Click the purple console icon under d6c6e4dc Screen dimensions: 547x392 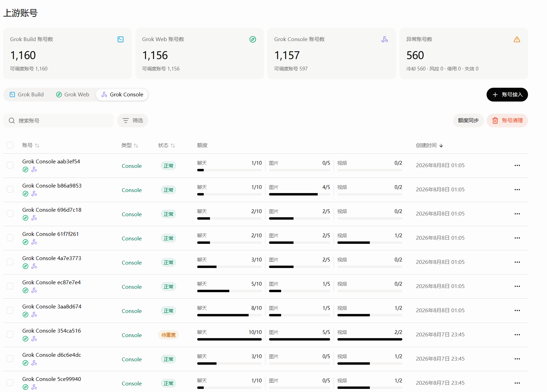[x=34, y=363]
